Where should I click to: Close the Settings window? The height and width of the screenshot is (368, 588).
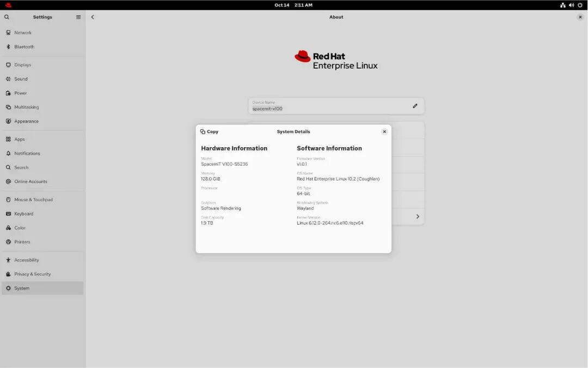[x=580, y=17]
